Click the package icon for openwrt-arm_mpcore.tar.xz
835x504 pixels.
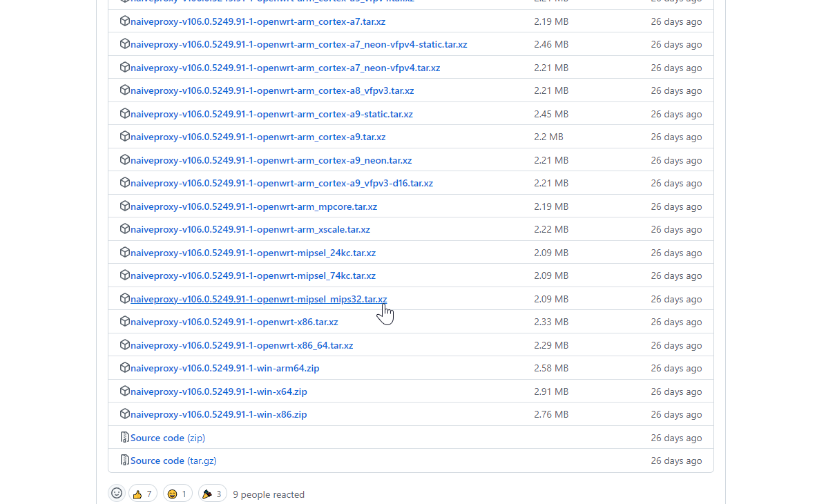pyautogui.click(x=125, y=206)
